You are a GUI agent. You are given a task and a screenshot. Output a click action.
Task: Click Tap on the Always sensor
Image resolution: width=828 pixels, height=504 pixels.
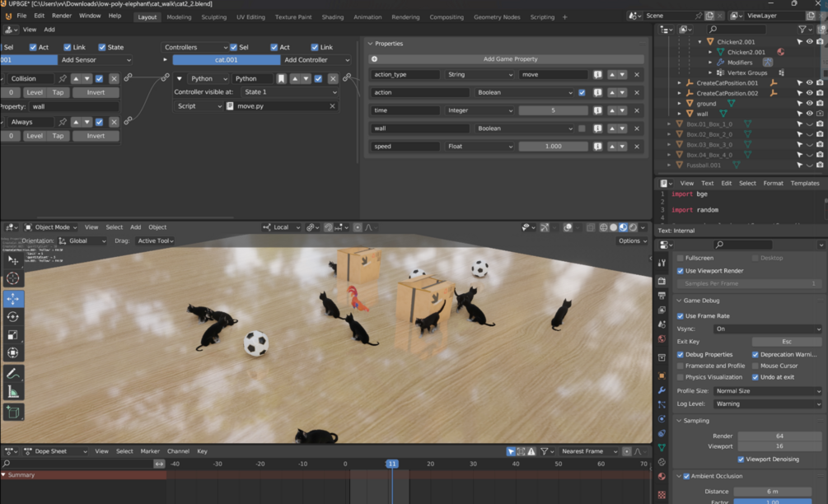[58, 136]
